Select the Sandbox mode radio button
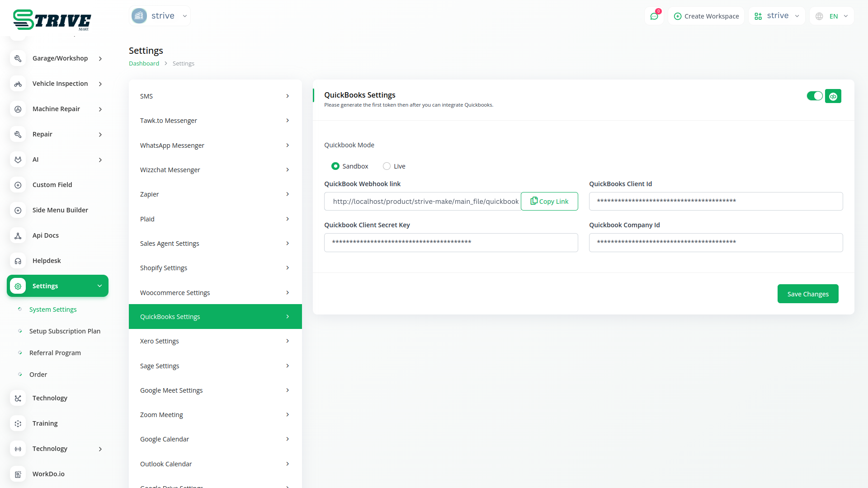The width and height of the screenshot is (868, 488). 335,166
